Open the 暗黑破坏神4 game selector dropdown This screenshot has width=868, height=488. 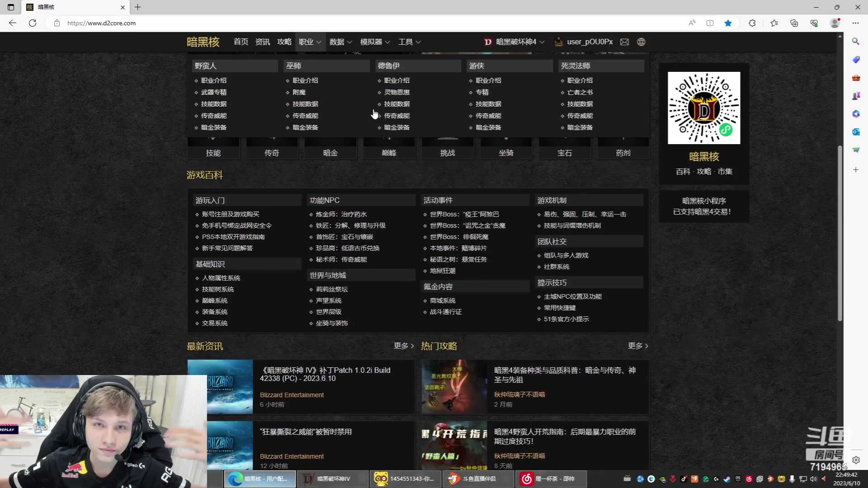514,42
